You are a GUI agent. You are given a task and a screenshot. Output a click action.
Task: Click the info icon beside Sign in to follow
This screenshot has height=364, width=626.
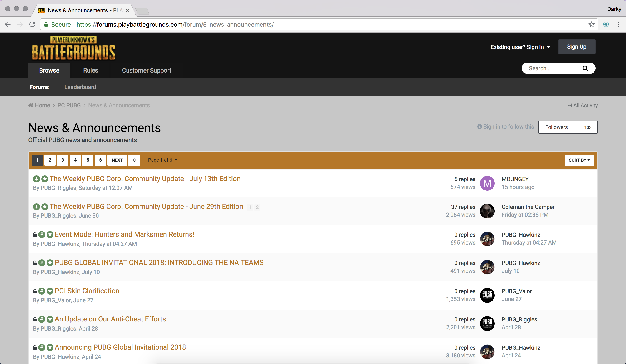pyautogui.click(x=479, y=127)
